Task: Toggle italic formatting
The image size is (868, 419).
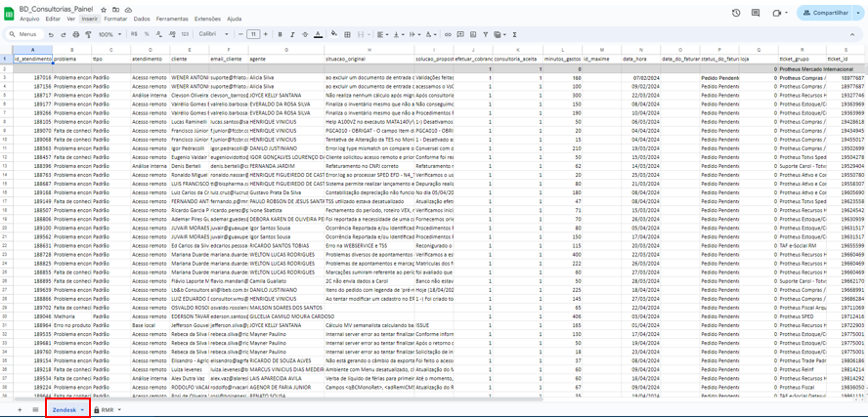Action: (292, 34)
